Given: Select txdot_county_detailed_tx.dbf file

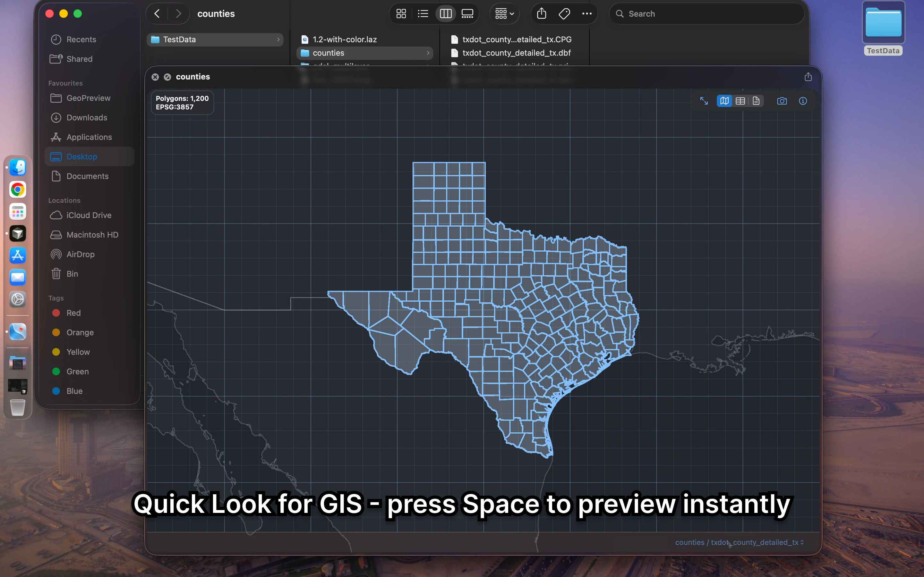Looking at the screenshot, I should [x=516, y=53].
